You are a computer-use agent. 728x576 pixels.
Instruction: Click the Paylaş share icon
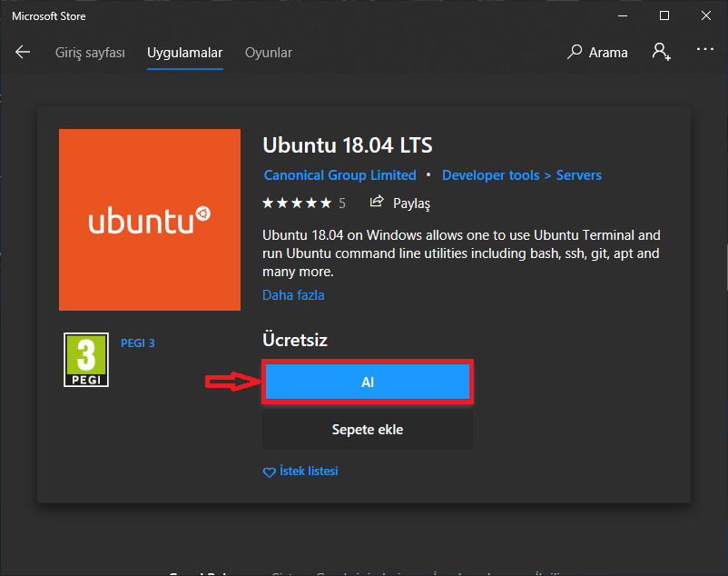[377, 203]
